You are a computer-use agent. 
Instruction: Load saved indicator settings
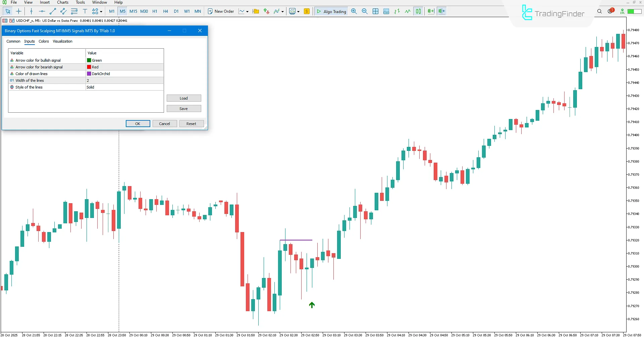pos(184,98)
